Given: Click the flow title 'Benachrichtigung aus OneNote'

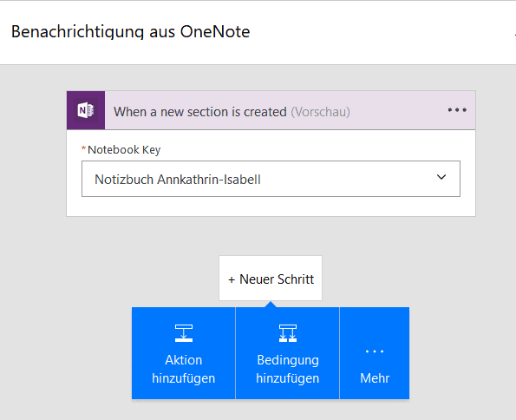Looking at the screenshot, I should 131,32.
